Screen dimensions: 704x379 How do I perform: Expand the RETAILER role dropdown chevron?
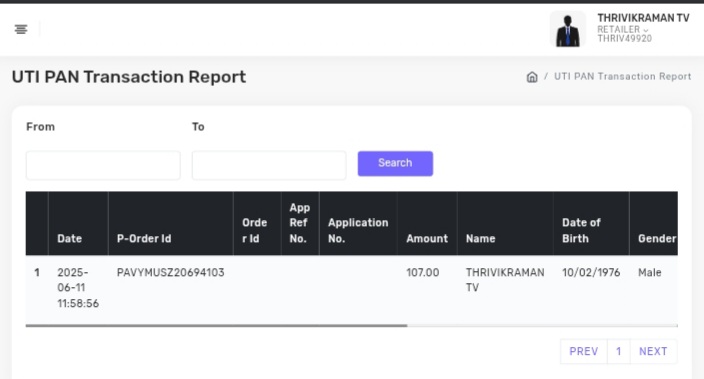coord(646,30)
